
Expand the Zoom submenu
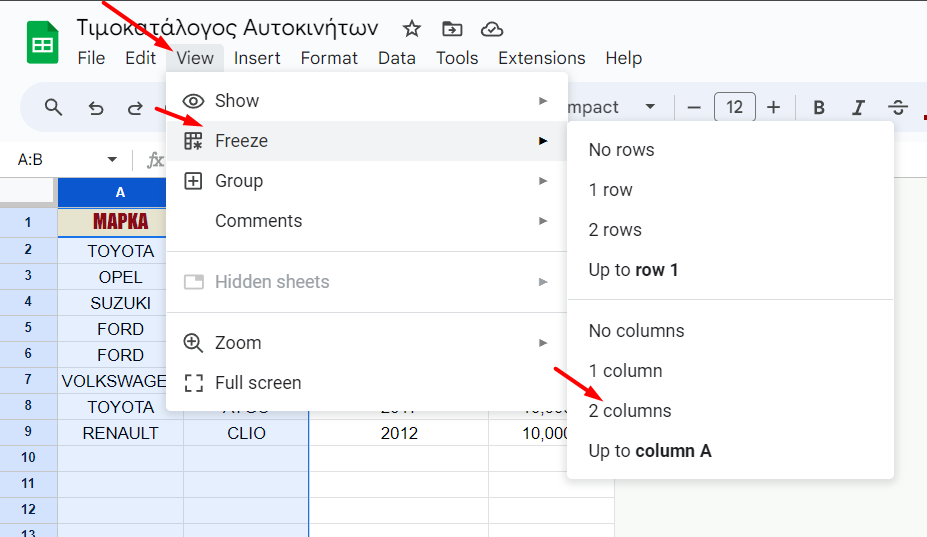[367, 342]
